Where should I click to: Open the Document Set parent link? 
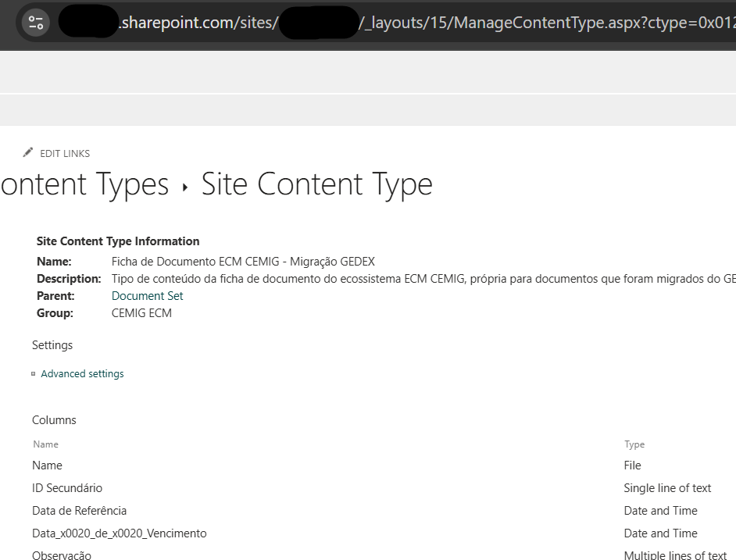tap(148, 296)
